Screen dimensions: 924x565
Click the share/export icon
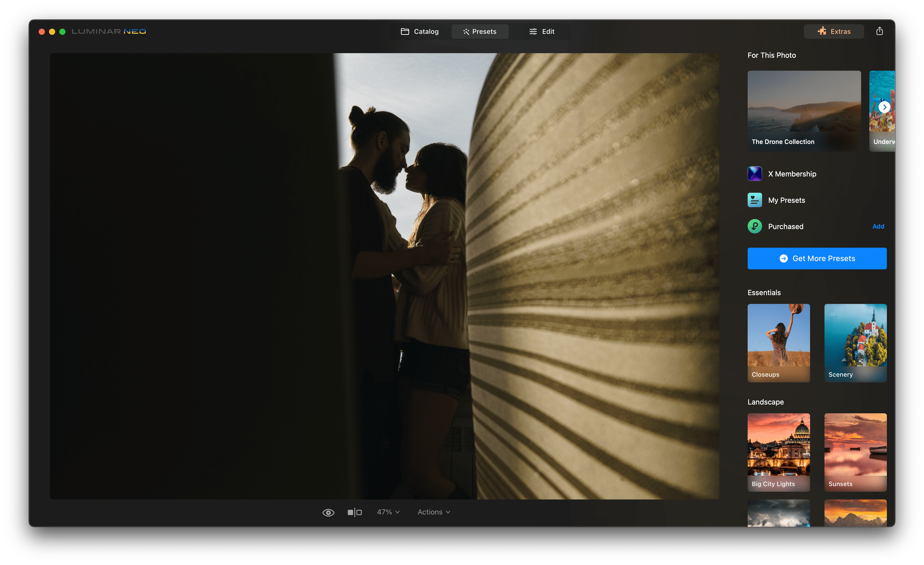point(879,31)
